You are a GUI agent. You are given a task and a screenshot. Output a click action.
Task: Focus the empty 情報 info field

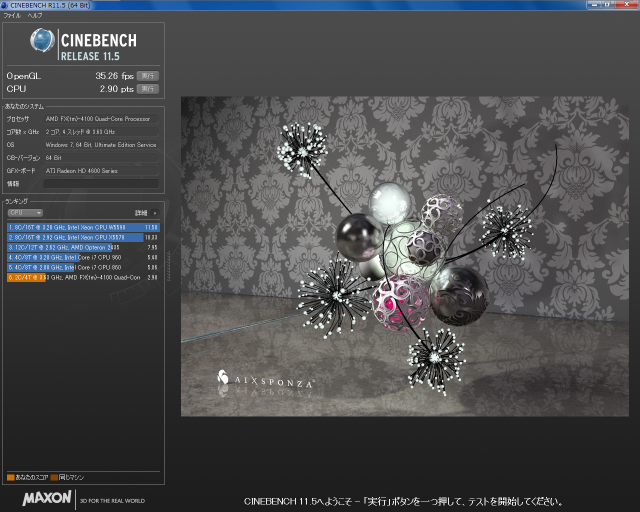[x=101, y=184]
